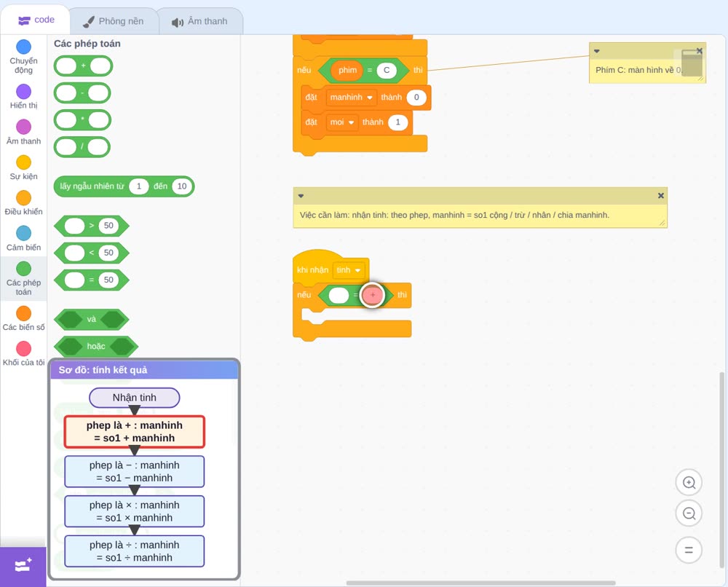This screenshot has width=728, height=587.
Task: Click the greater-than 50 comparison block
Action: [92, 226]
